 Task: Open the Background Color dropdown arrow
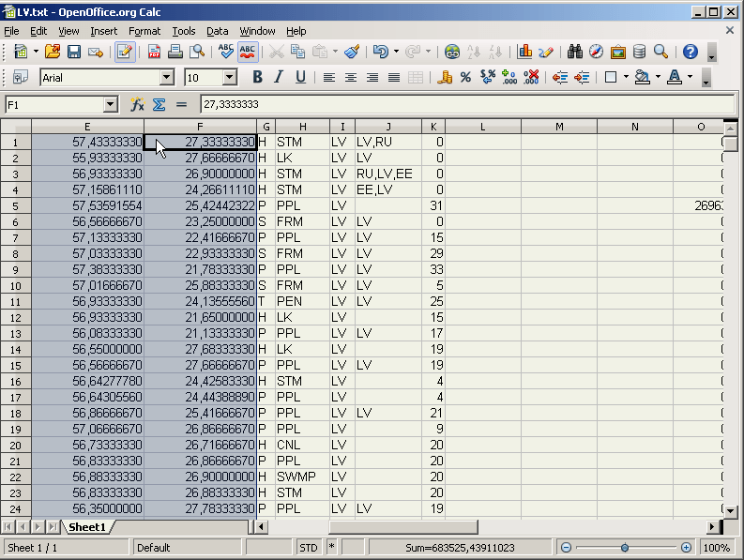coord(658,76)
